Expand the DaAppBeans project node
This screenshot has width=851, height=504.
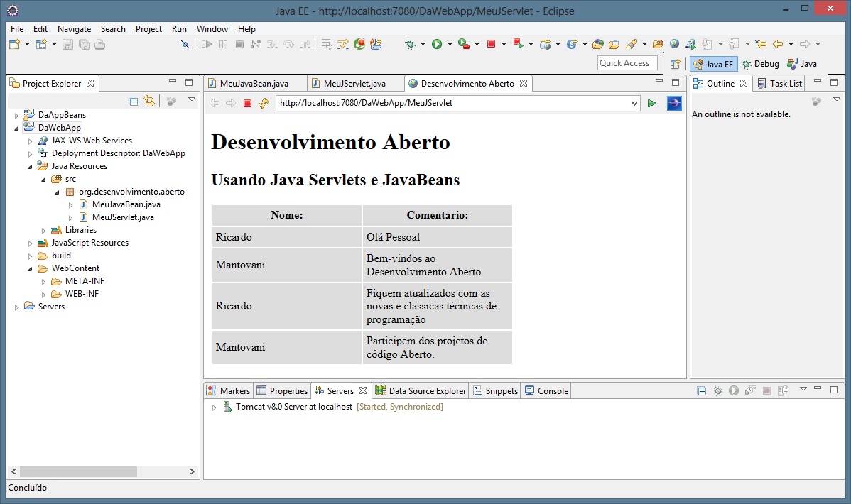click(17, 115)
